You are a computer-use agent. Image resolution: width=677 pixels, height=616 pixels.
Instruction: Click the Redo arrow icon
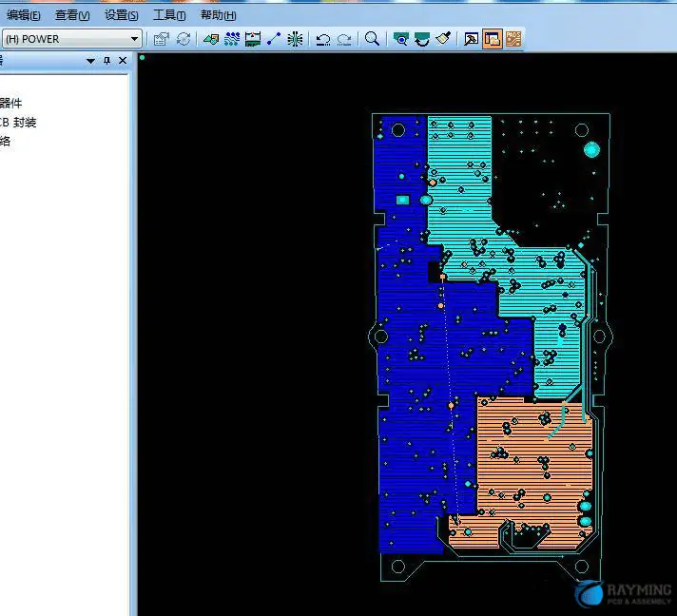point(344,39)
